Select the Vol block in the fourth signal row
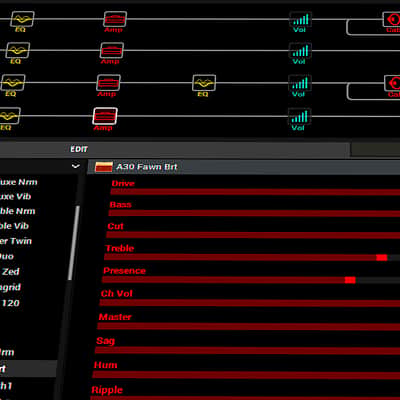This screenshot has width=400, height=400. [299, 117]
